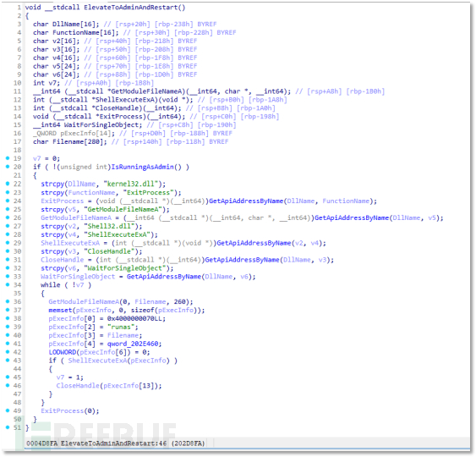Toggle the breakpoint dot on line 43
Viewport: 476px width, 457px height.
[8, 360]
